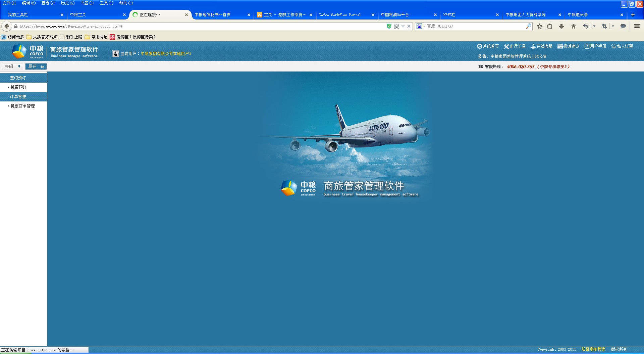
Task: Click the green shield security icon
Action: pyautogui.click(x=389, y=26)
